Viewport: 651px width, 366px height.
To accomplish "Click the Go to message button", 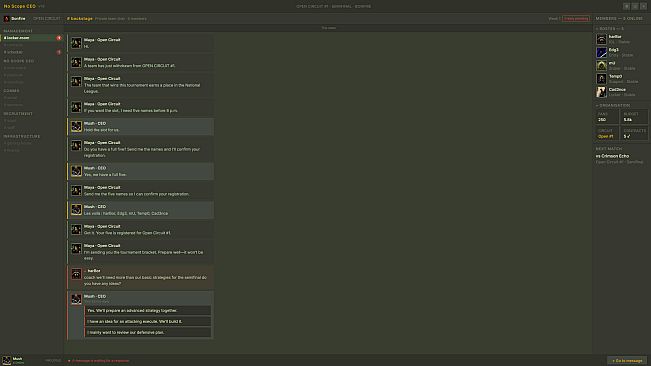I will point(627,361).
